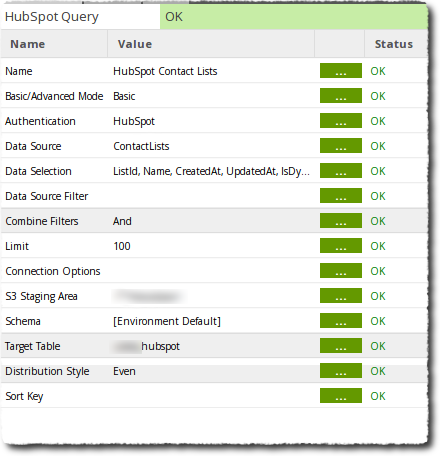
Task: Edit Target Table via its ellipsis button
Action: (x=341, y=346)
